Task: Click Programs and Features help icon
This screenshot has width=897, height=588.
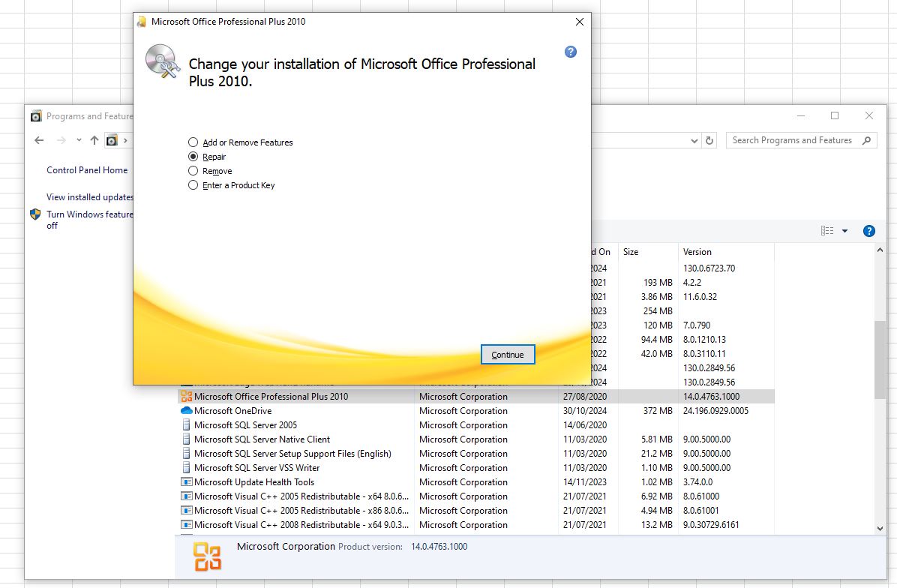Action: click(869, 231)
